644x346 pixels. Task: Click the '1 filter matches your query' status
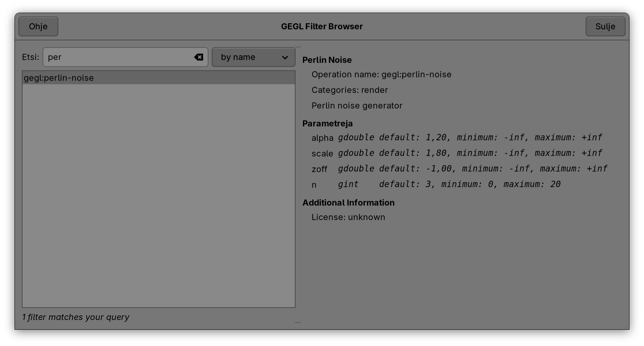[76, 317]
